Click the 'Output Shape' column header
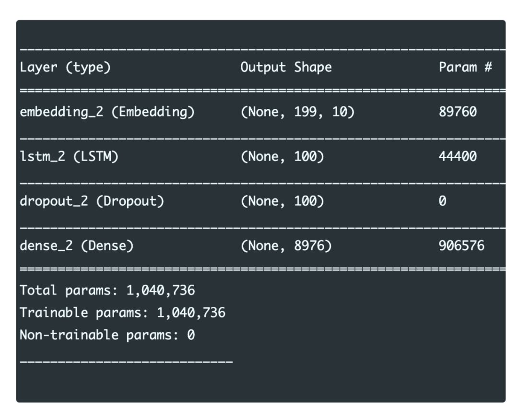This screenshot has width=518, height=420. click(x=286, y=68)
